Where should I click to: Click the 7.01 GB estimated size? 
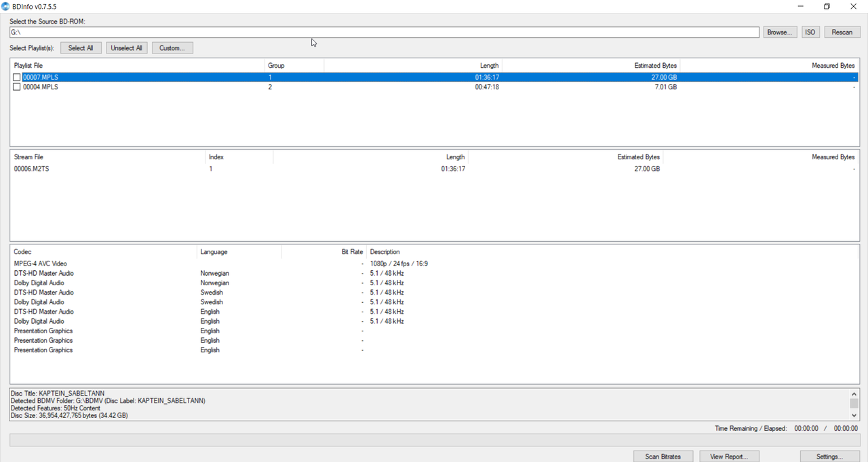(x=666, y=87)
